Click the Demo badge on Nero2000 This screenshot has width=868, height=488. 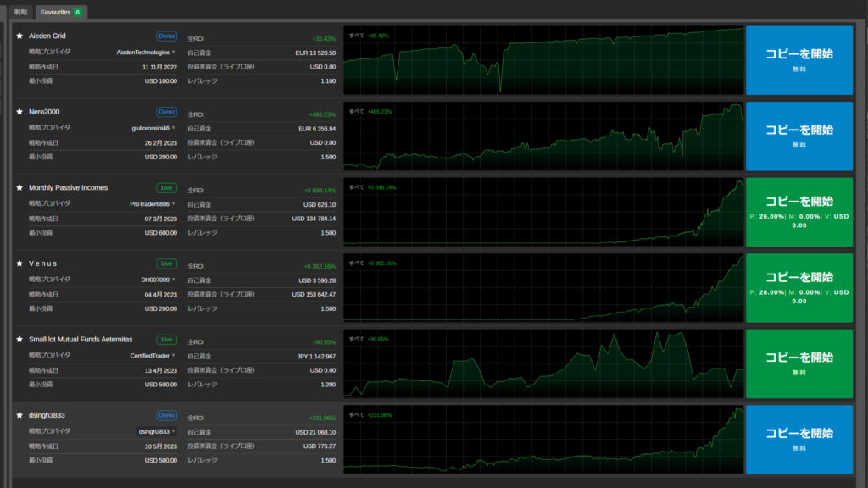tap(166, 112)
